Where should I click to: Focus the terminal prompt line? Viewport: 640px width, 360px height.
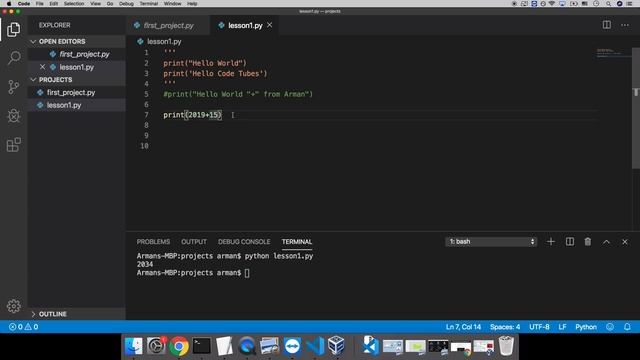click(x=193, y=273)
